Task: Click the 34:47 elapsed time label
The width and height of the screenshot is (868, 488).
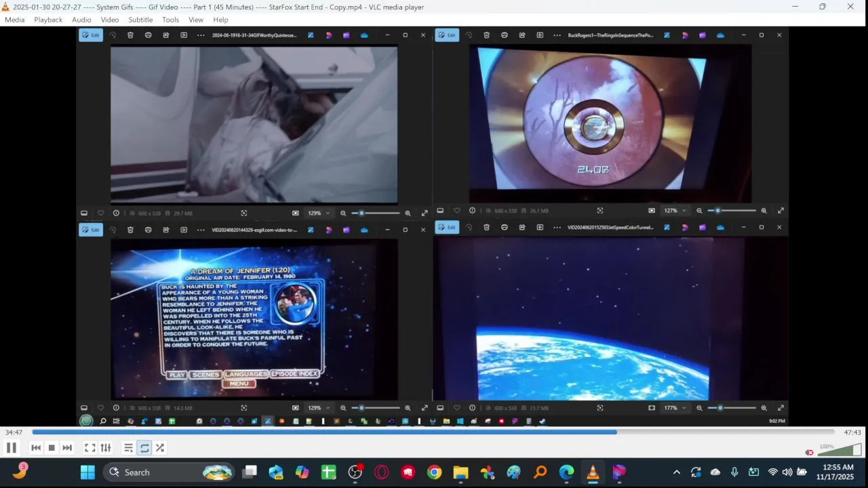Action: pos(14,432)
